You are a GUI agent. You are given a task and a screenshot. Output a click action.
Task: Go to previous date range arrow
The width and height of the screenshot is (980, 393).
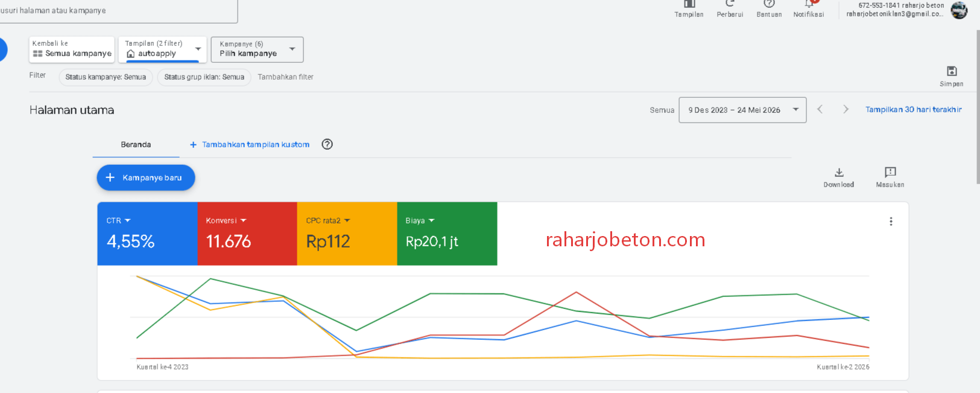[820, 109]
